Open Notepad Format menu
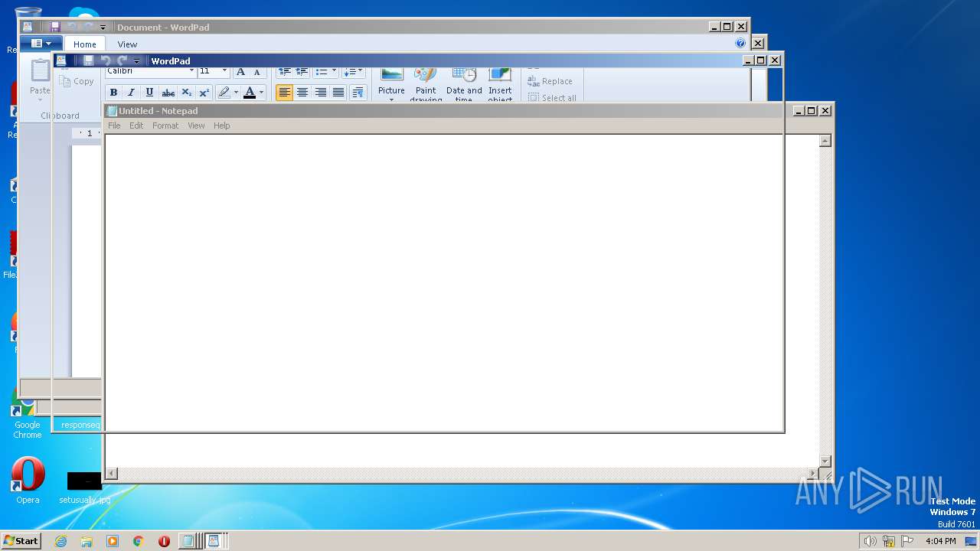Viewport: 980px width, 551px height. [x=165, y=126]
